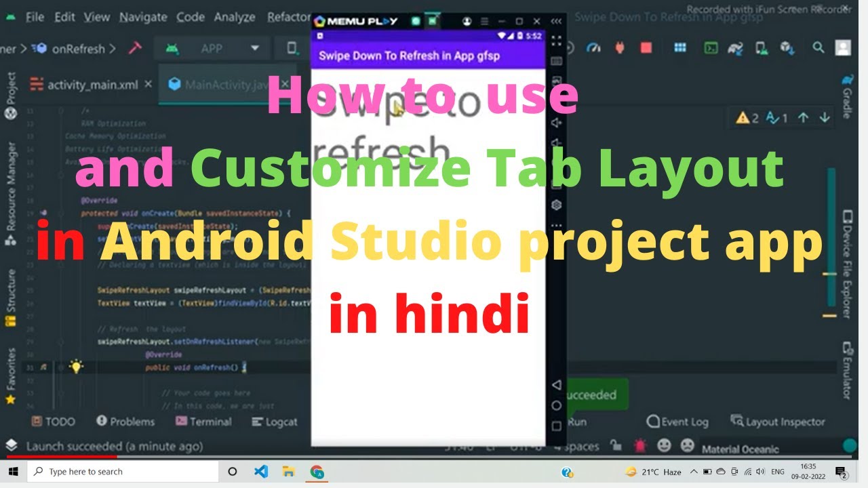Open the Logcat tool window
The height and width of the screenshot is (488, 868).
(274, 422)
